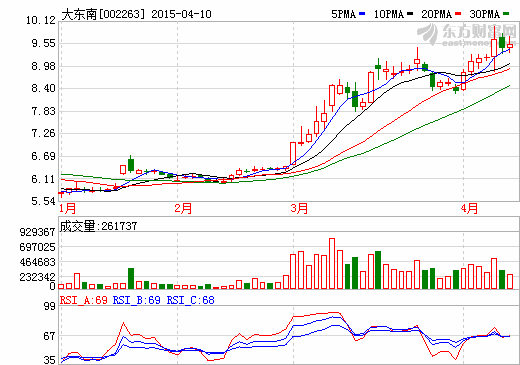
Task: Click the green swatch next to 30PMA
Action: point(506,14)
